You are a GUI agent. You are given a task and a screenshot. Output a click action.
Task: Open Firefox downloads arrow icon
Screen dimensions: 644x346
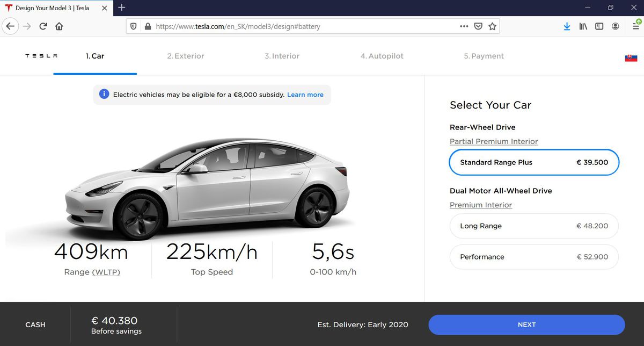(x=567, y=26)
